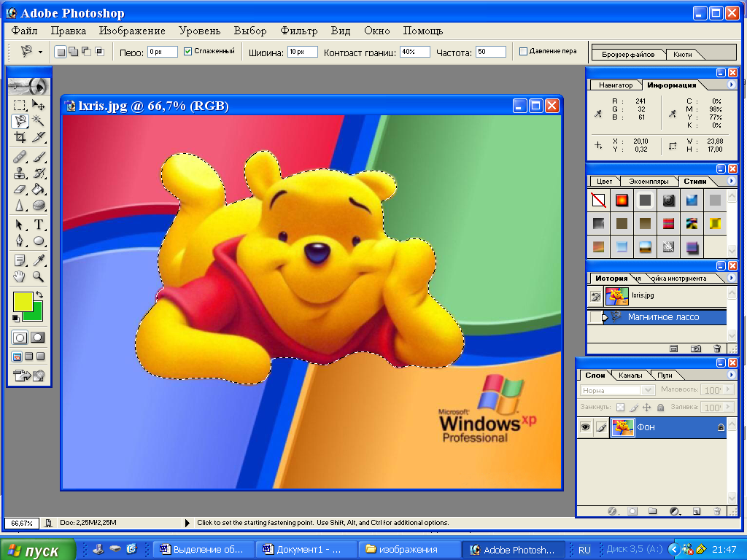747x560 pixels.
Task: Select the Eyedropper tool
Action: pos(38,260)
